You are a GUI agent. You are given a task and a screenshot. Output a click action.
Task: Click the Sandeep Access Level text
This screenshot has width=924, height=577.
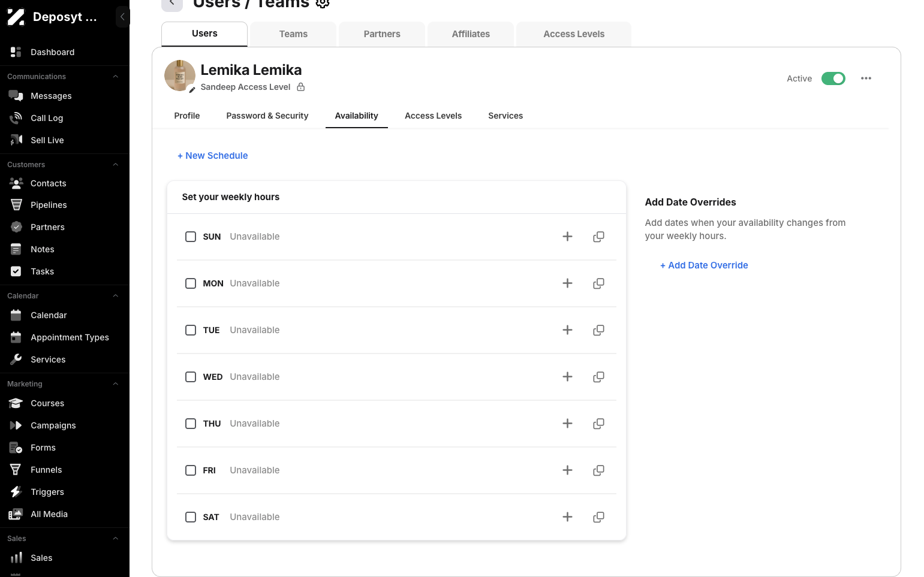click(x=245, y=87)
